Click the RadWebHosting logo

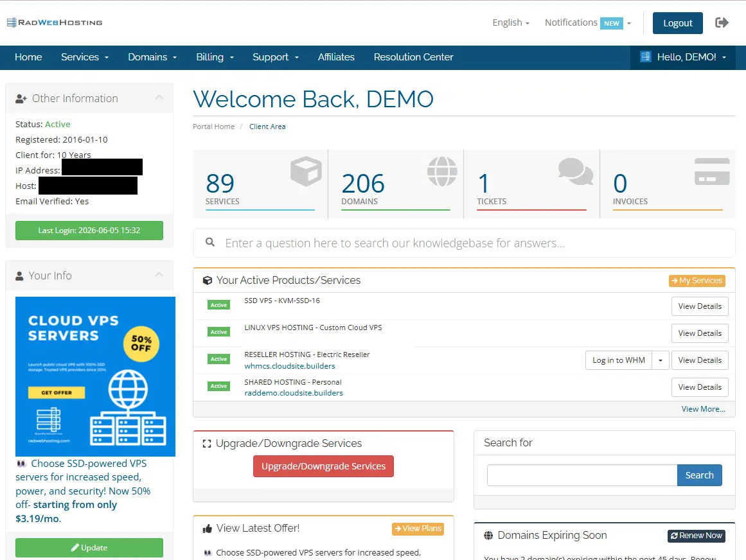(x=55, y=22)
